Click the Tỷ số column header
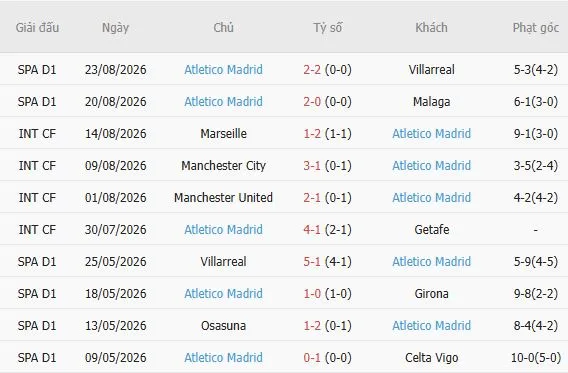 pos(327,28)
